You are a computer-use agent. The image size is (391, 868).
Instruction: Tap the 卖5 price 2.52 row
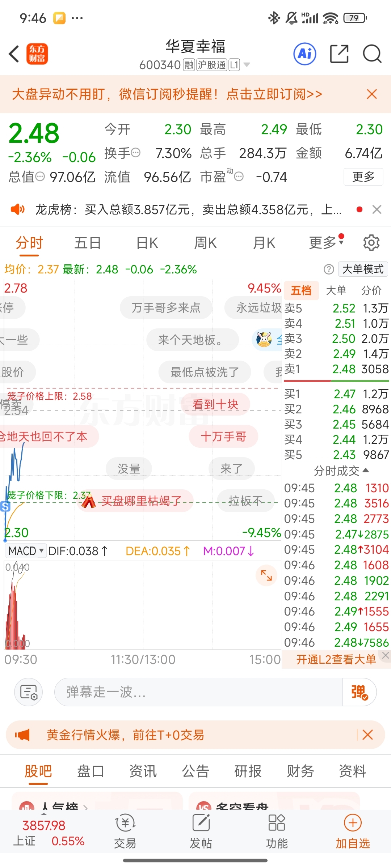click(336, 308)
